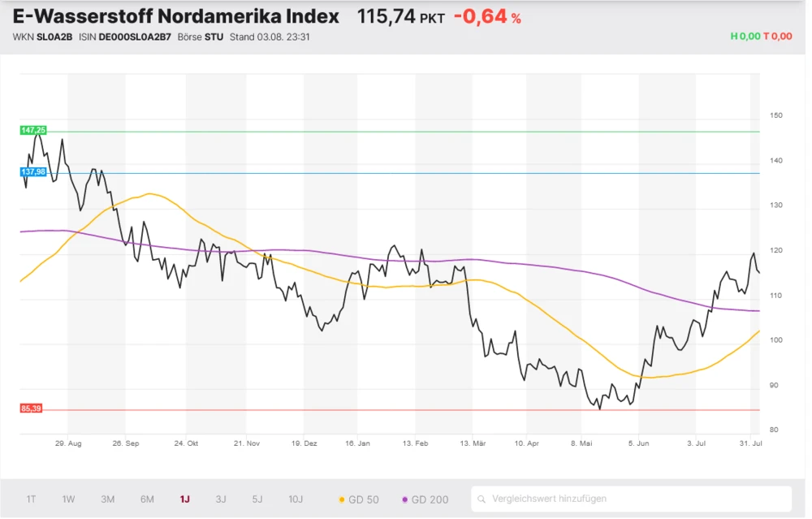The width and height of the screenshot is (812, 519).
Task: Toggle the GD 50 moving average
Action: point(358,500)
